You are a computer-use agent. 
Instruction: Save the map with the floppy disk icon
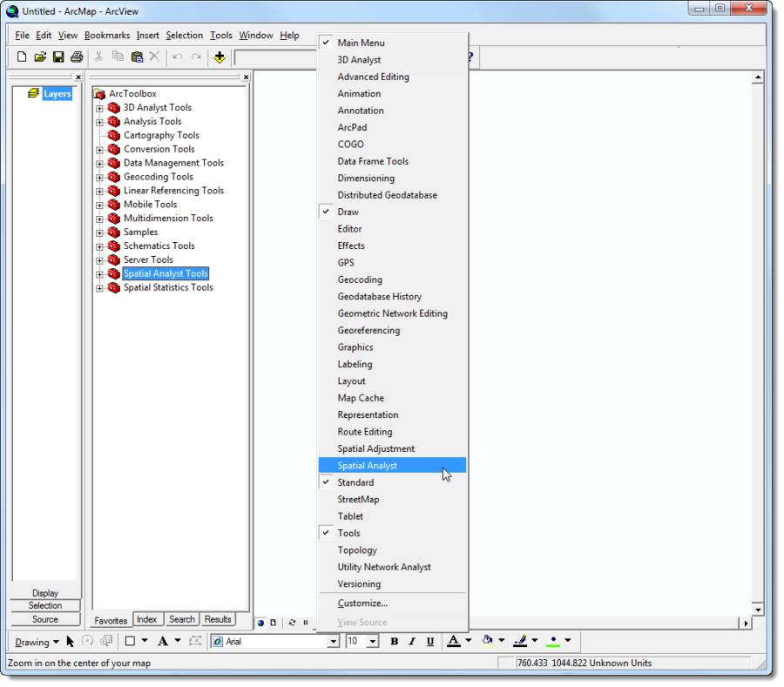point(58,57)
